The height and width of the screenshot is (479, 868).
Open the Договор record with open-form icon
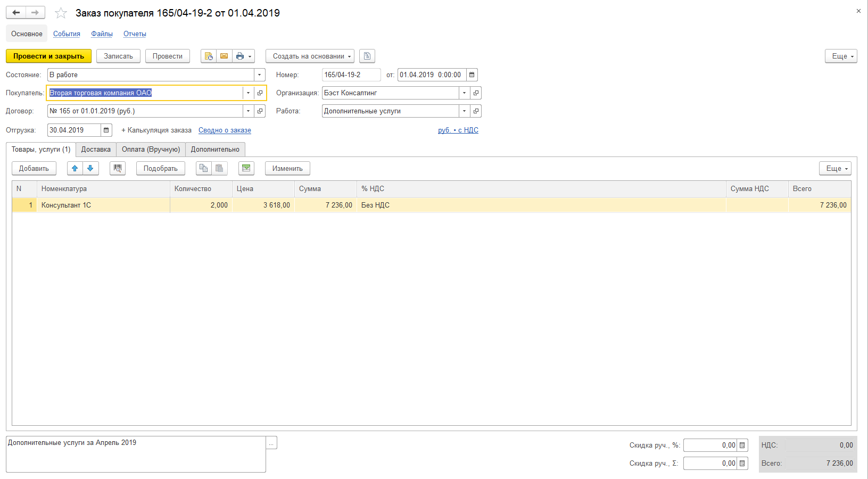coord(260,111)
